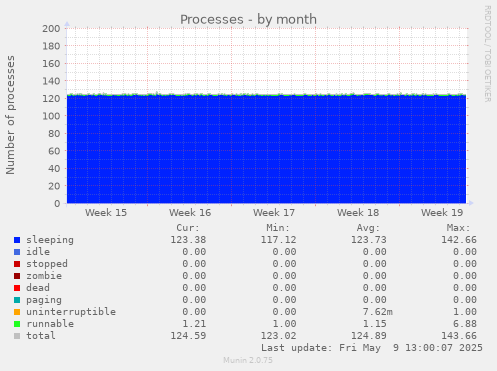497x371 pixels.
Task: Click the 'Week 19' axis label
Action: coord(442,213)
